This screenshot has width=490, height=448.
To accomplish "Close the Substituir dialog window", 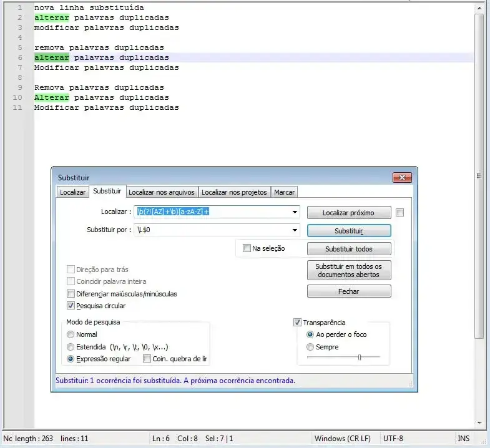I will click(402, 178).
